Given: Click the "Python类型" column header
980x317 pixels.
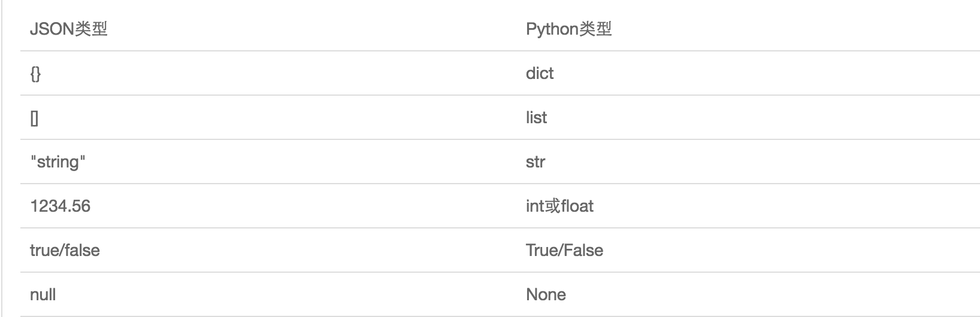Looking at the screenshot, I should coord(568,29).
